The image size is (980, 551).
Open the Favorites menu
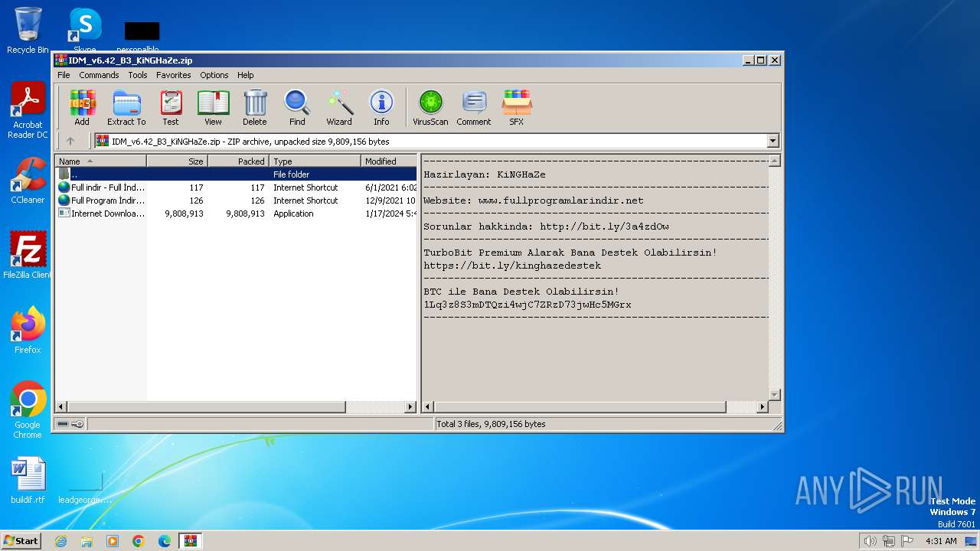pyautogui.click(x=174, y=75)
